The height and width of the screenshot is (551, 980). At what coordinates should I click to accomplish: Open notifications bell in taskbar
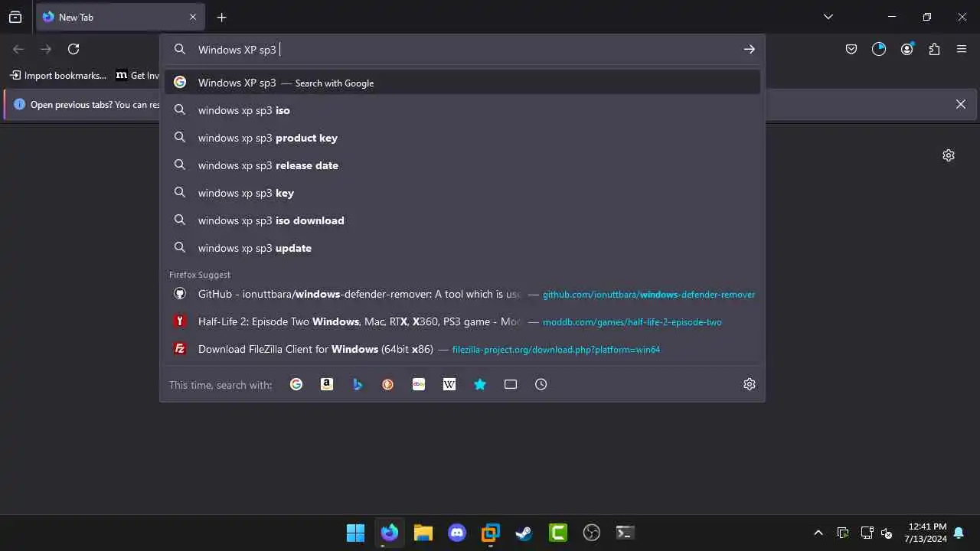click(x=959, y=533)
